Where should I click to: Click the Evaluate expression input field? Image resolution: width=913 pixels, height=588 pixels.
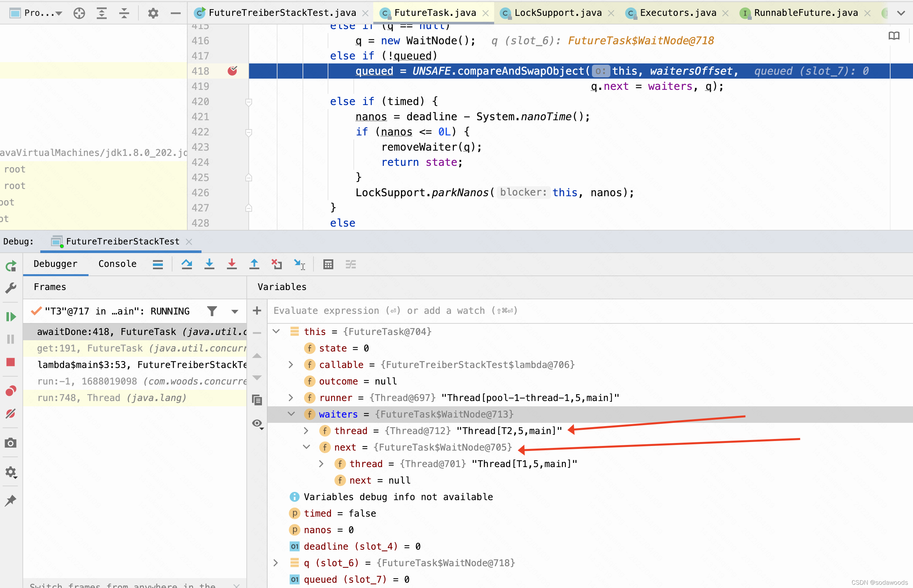click(x=590, y=311)
